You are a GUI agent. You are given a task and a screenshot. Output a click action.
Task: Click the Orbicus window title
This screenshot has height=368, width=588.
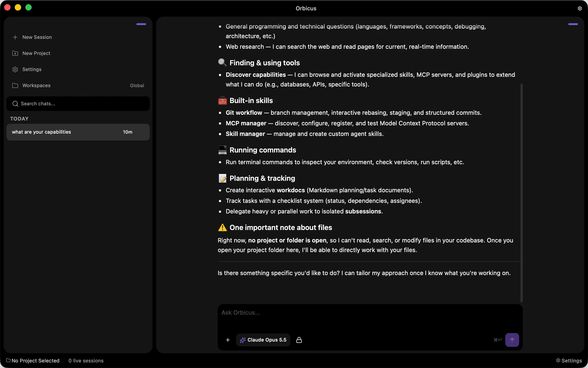tap(306, 9)
